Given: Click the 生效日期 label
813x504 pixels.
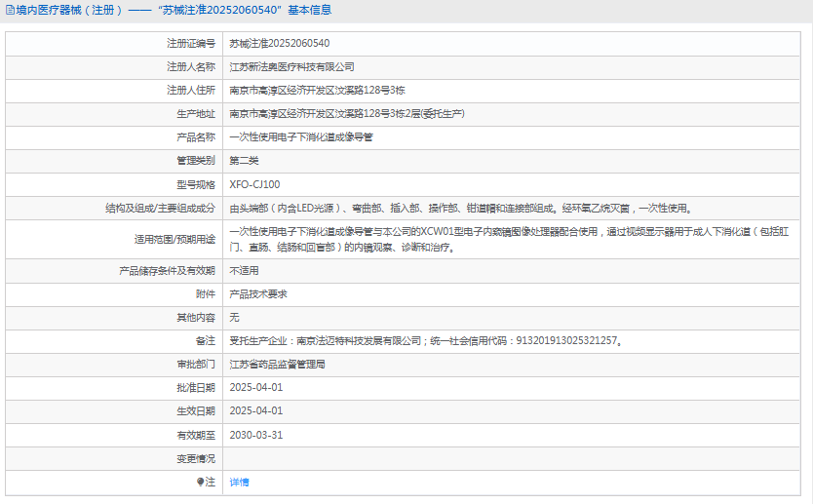Looking at the screenshot, I should pos(196,411).
